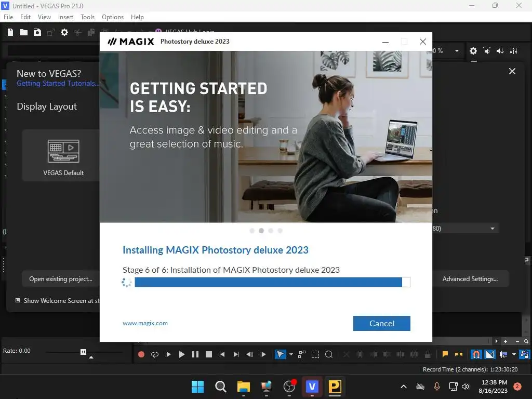Toggle Show Welcome Screen at startup checkbox
This screenshot has height=399, width=532.
(18, 300)
